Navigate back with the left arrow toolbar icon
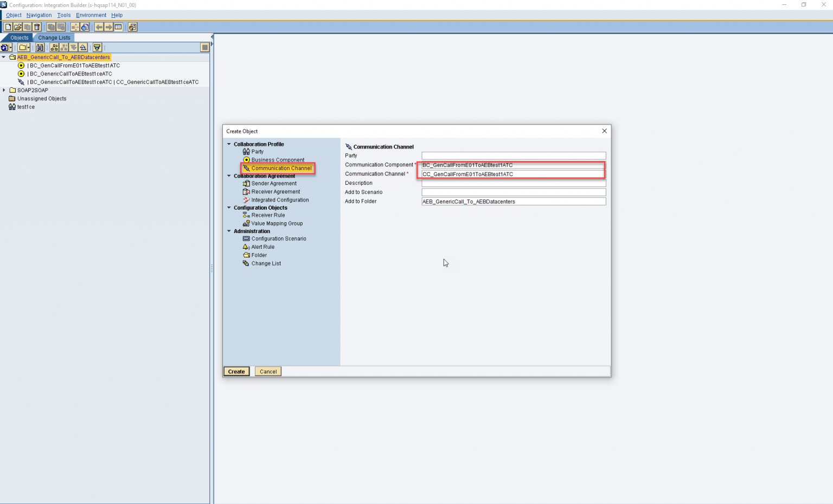The height and width of the screenshot is (504, 833). 99,27
